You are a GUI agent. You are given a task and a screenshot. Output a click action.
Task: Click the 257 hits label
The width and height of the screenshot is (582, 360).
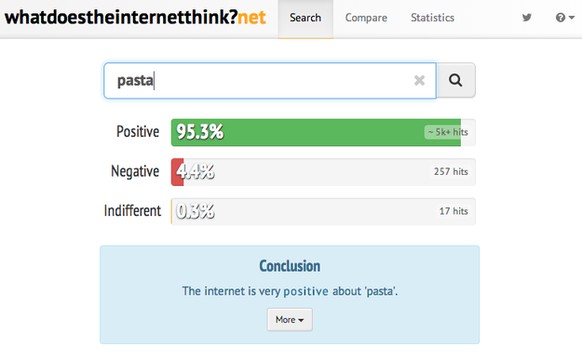coord(451,171)
